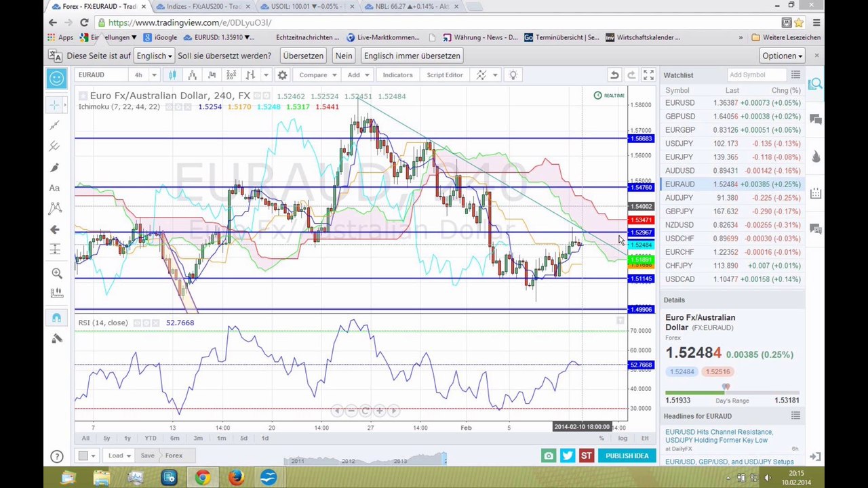
Task: Open the Load chart layout dropdown
Action: (119, 455)
